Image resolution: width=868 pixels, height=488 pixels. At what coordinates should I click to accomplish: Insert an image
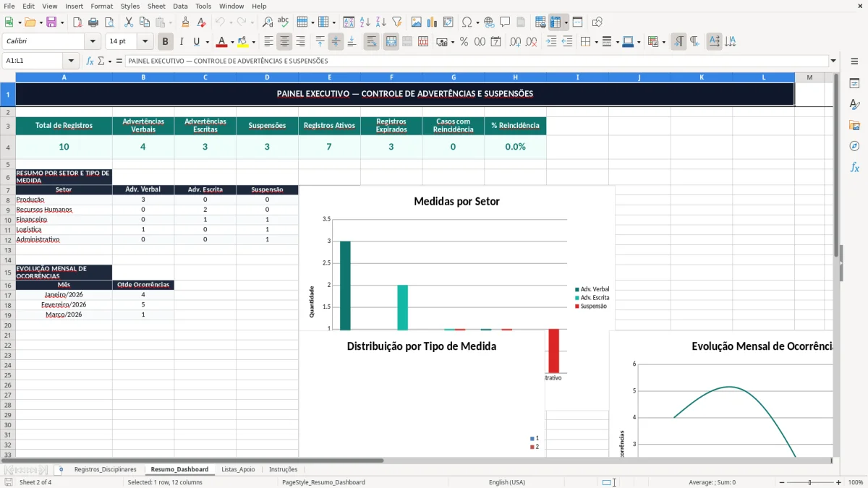click(417, 22)
